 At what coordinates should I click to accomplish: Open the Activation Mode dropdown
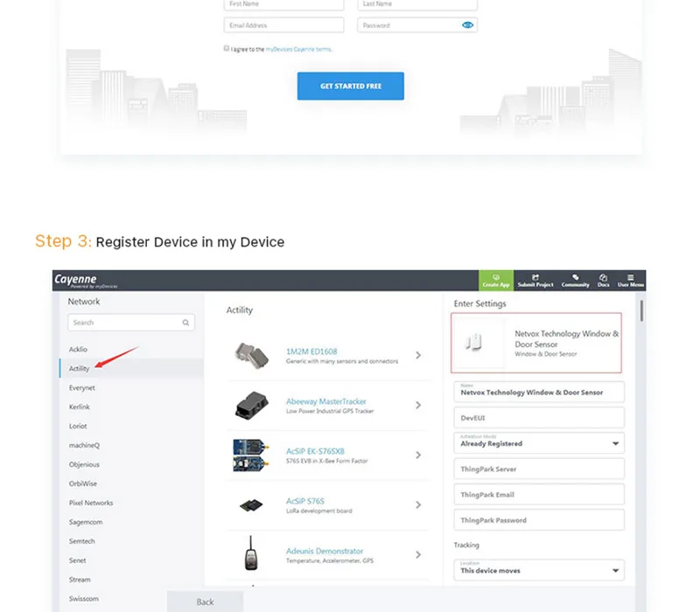pos(539,443)
